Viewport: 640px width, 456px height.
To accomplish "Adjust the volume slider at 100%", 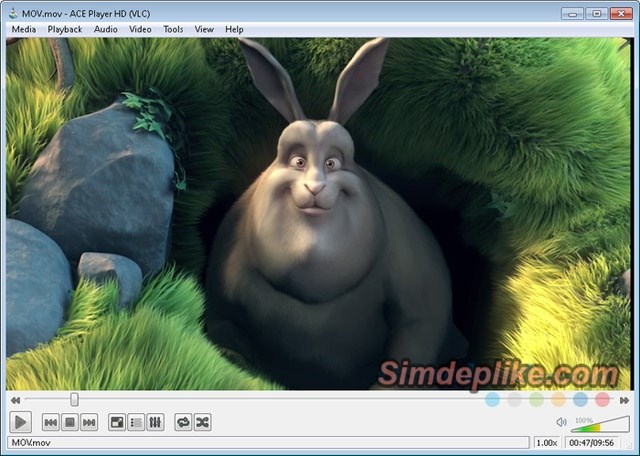I will coord(600,424).
